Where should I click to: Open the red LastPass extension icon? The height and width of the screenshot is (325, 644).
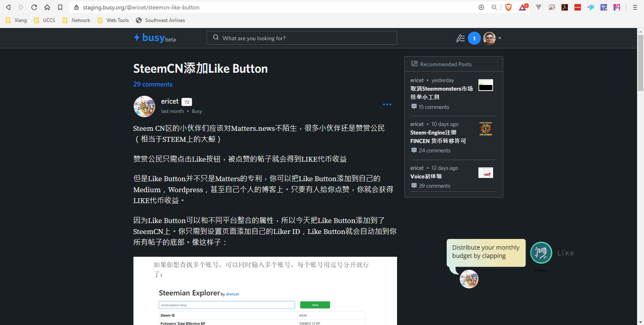point(578,7)
